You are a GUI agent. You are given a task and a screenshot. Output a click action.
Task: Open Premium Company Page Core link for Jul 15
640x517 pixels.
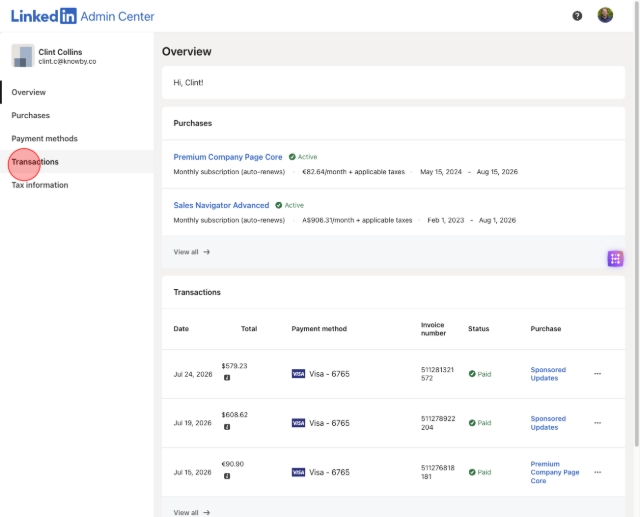click(x=555, y=472)
